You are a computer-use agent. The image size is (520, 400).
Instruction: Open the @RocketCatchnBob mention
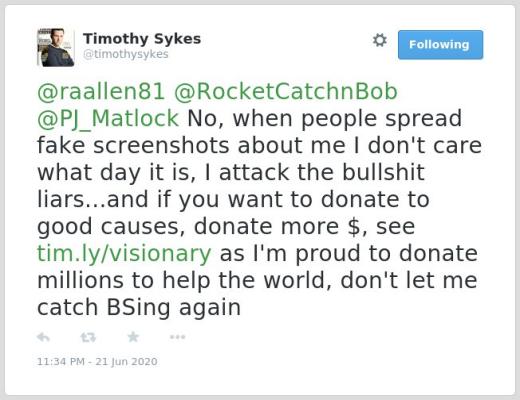(x=286, y=91)
